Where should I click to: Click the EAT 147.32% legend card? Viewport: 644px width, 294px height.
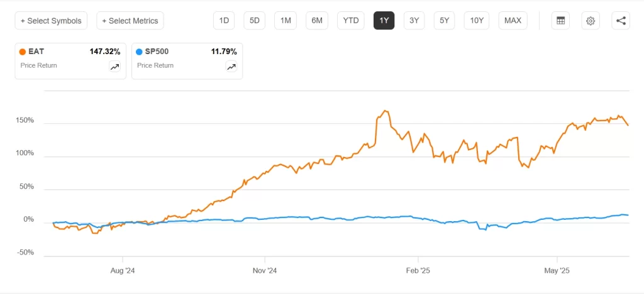point(70,60)
